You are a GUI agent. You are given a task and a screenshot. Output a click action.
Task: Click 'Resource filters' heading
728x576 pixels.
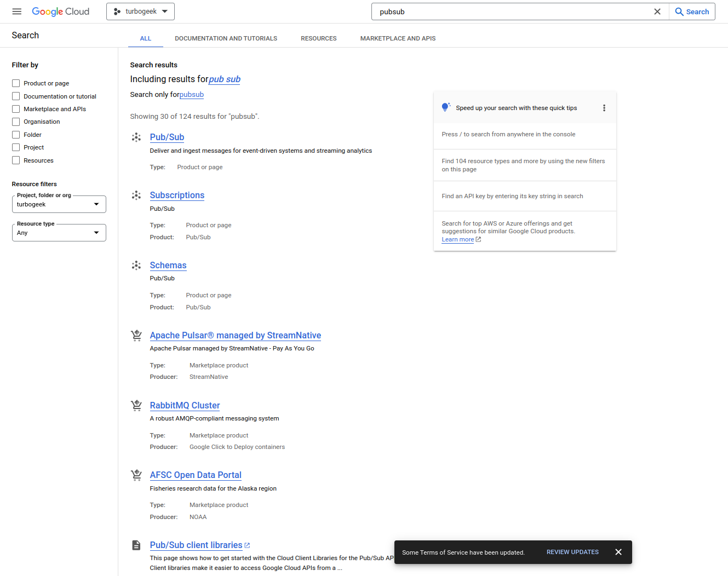pyautogui.click(x=35, y=184)
